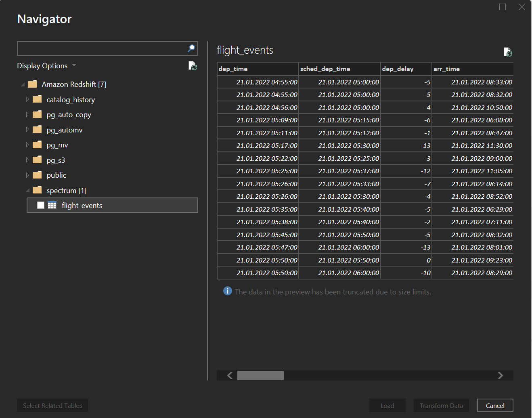Screen dimensions: 532x418
Task: Select the flight_events tree item label
Action: (x=82, y=206)
